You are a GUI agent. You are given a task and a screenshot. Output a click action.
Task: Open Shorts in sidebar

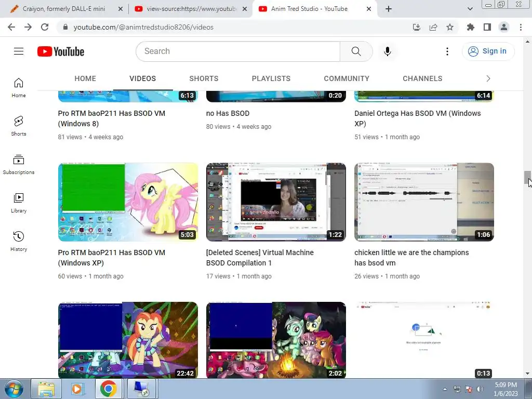(19, 126)
